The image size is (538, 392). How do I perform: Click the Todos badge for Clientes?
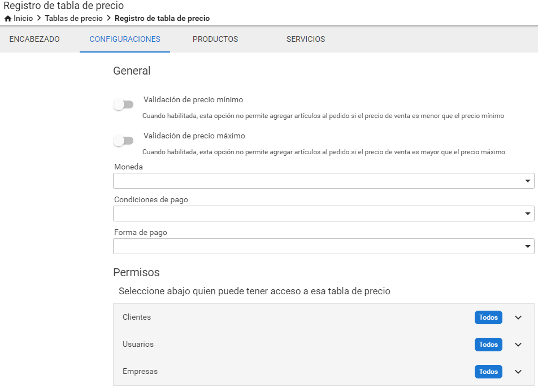488,317
